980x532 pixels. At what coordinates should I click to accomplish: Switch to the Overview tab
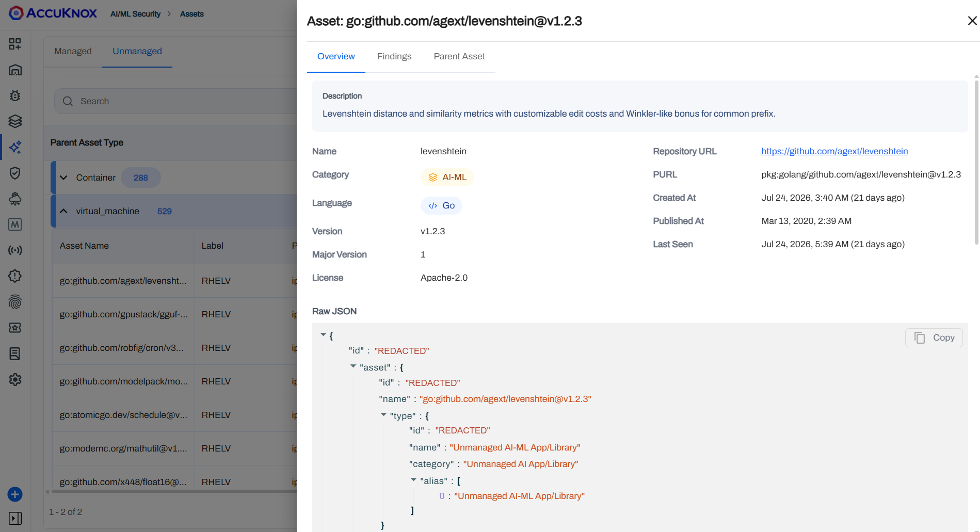coord(336,56)
